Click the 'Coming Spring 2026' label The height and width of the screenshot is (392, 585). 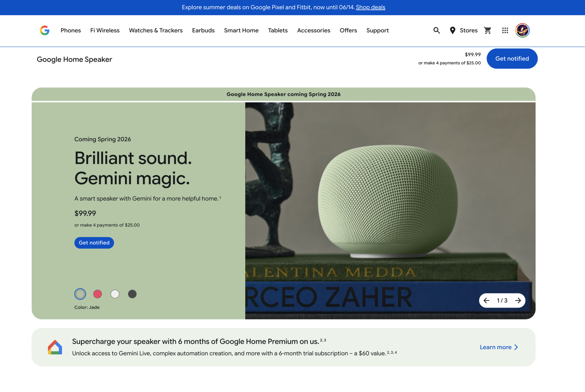(103, 139)
